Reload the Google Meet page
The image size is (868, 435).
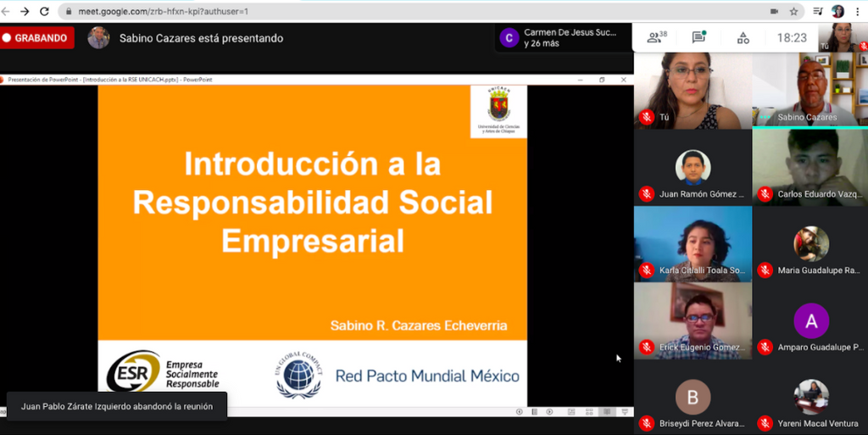pos(44,11)
